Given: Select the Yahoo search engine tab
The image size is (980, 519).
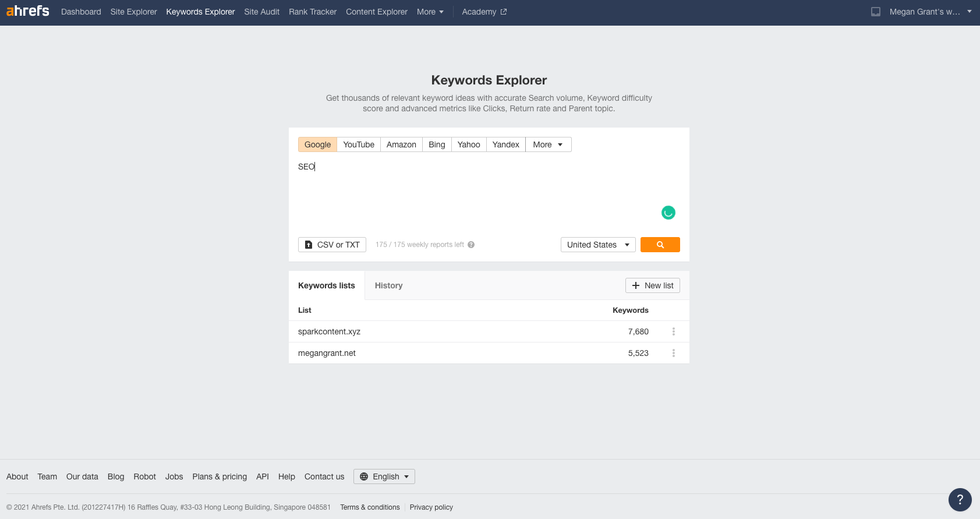Looking at the screenshot, I should pyautogui.click(x=469, y=144).
